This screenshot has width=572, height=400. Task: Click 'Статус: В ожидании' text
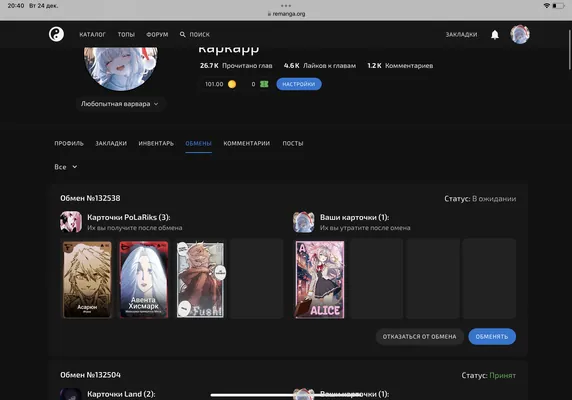tap(480, 199)
